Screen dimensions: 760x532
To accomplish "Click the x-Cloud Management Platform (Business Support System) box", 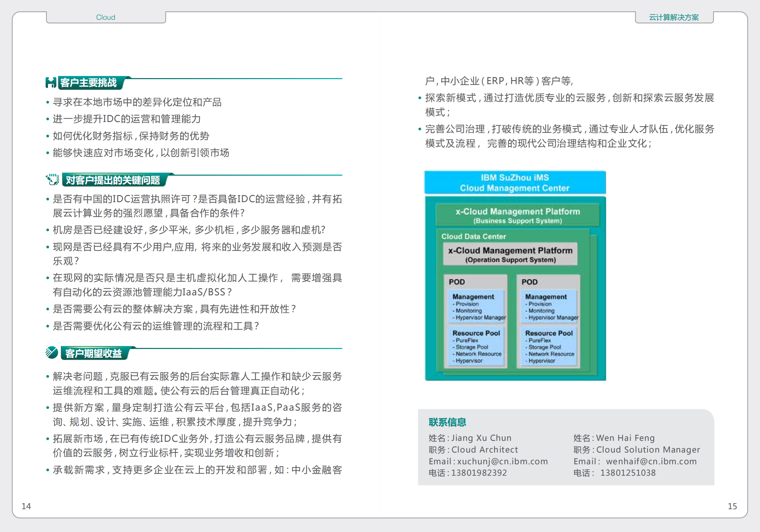I will tap(517, 215).
